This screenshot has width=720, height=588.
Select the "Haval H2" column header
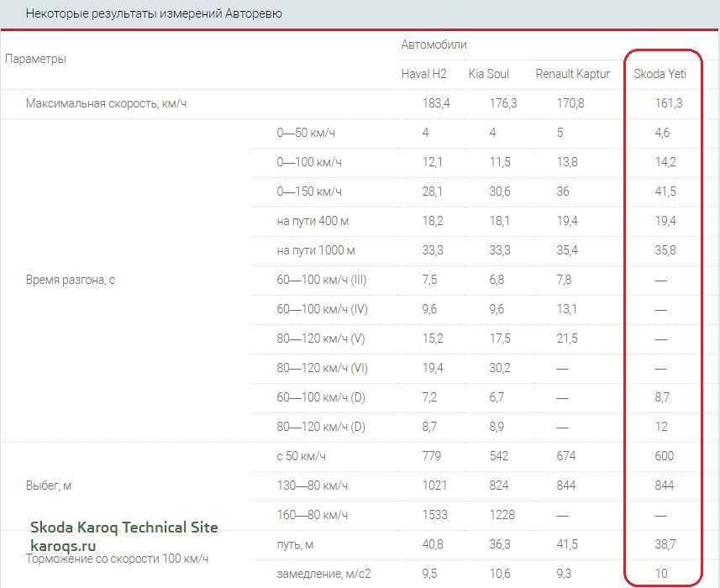(423, 74)
